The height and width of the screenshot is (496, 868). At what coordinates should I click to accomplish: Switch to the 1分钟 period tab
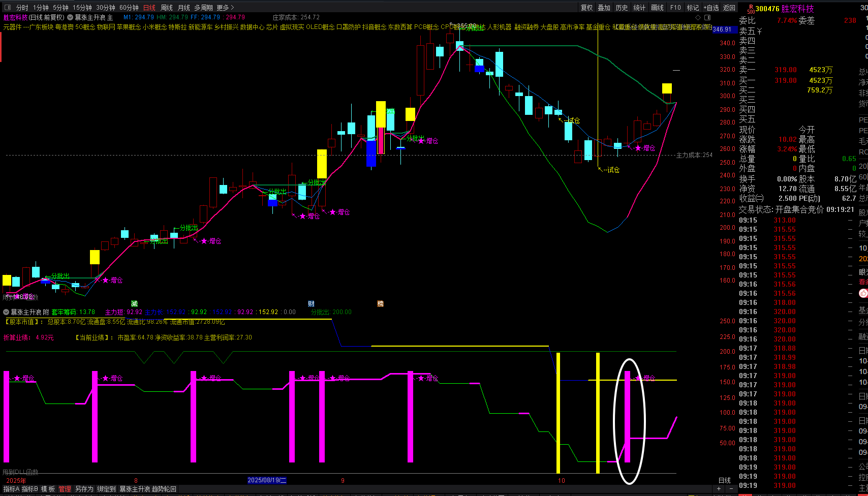click(41, 8)
